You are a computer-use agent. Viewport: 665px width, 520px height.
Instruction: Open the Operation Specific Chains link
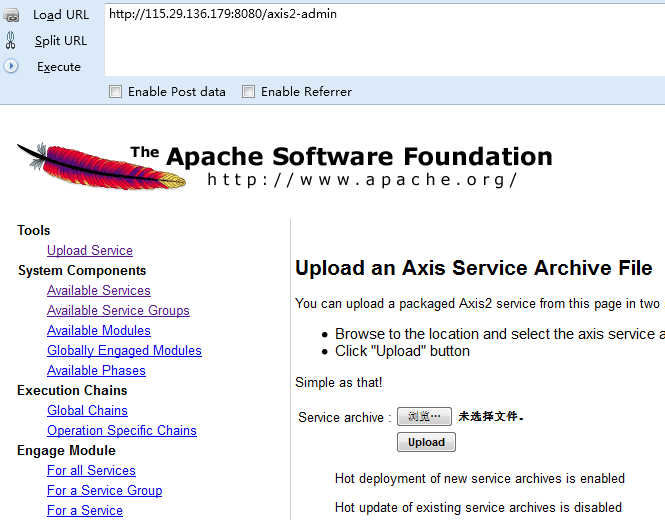click(x=122, y=431)
